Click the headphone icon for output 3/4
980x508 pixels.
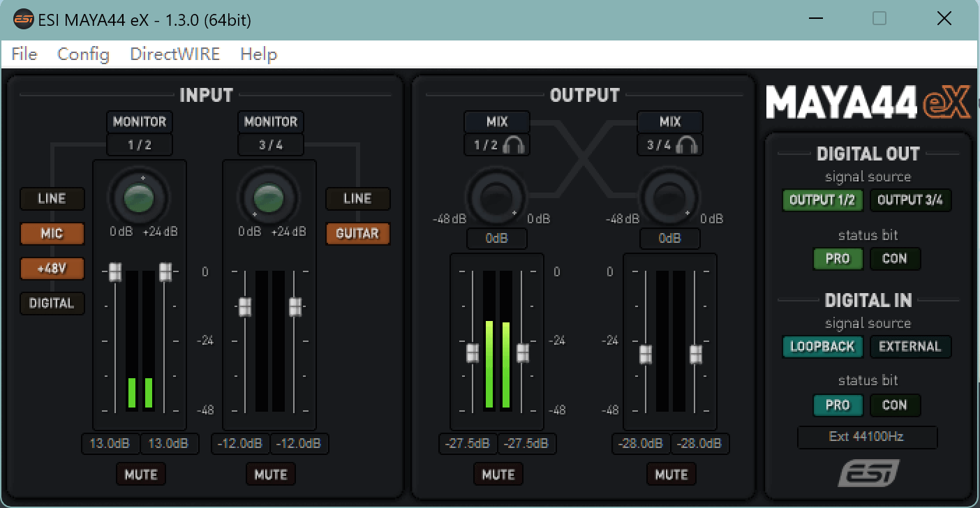[x=688, y=145]
